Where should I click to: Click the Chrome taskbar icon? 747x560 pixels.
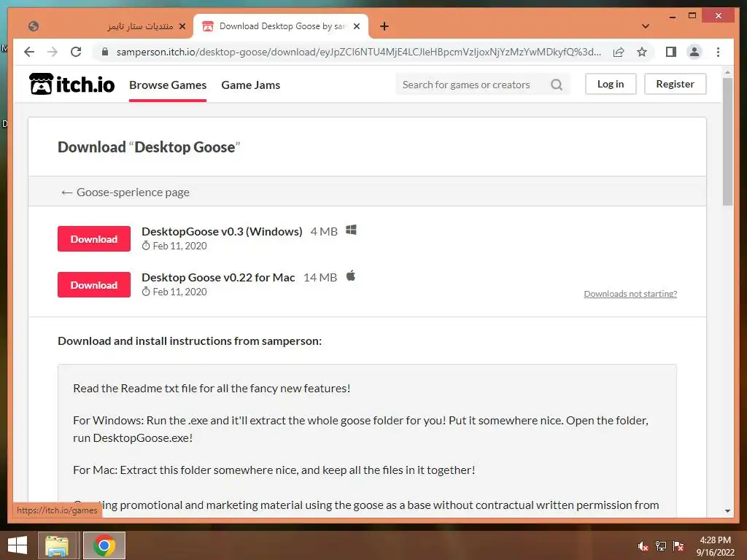(x=104, y=545)
